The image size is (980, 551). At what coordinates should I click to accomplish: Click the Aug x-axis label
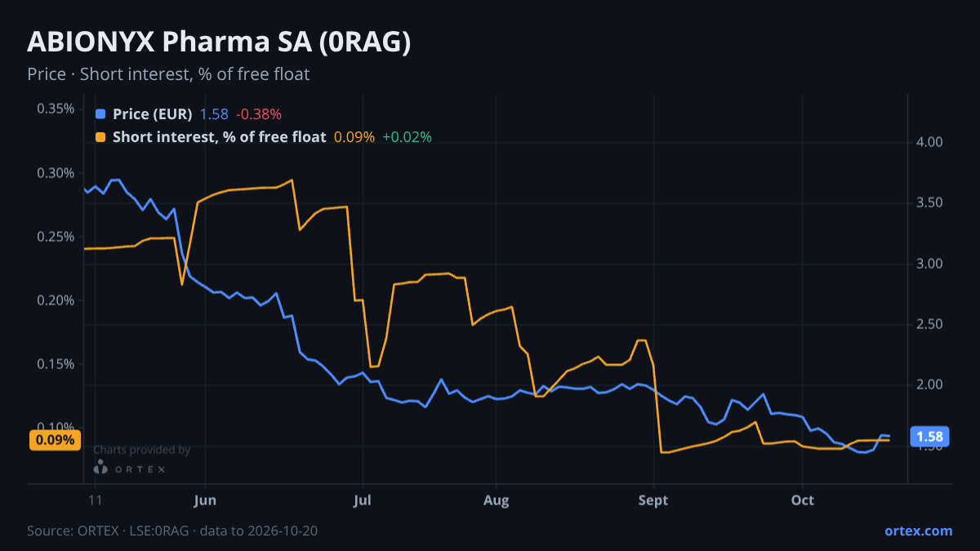pos(497,500)
